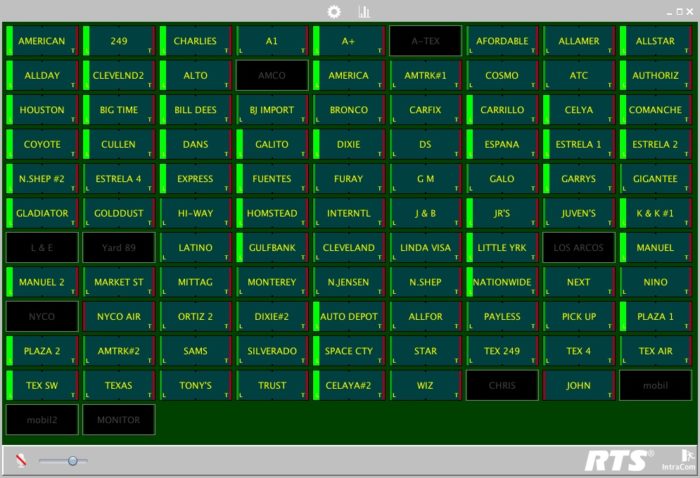Screen dimensions: 700x478
Task: Click the MARKET ST key
Action: [x=119, y=282]
